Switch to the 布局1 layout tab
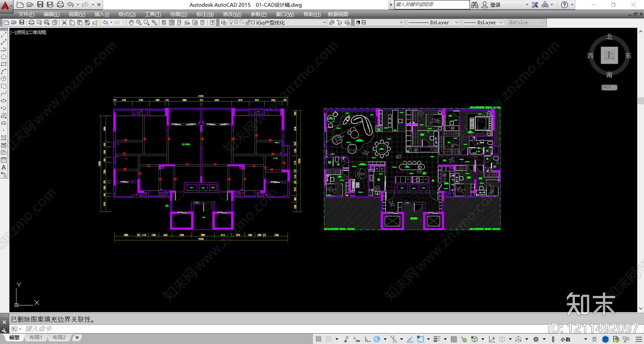The height and width of the screenshot is (344, 644). [36, 338]
